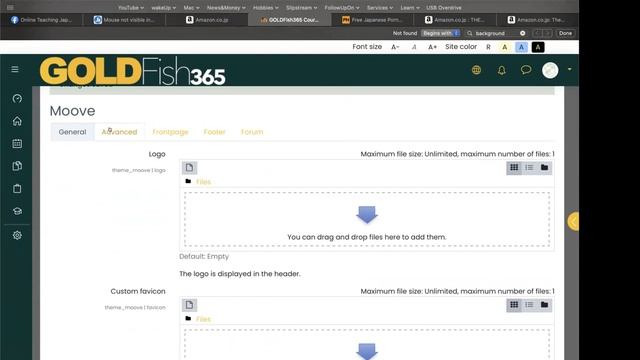Expand the YouTube bookmarks folder

point(131,8)
